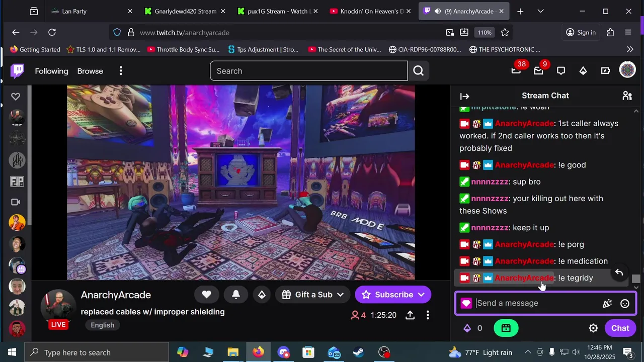Open File Explorer from taskbar
The image size is (644, 362).
click(233, 352)
